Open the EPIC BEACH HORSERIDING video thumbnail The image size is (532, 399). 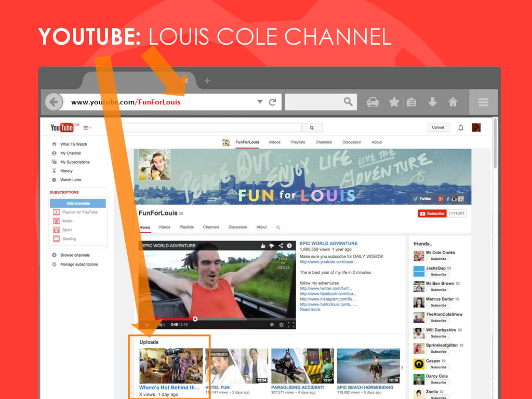point(368,366)
